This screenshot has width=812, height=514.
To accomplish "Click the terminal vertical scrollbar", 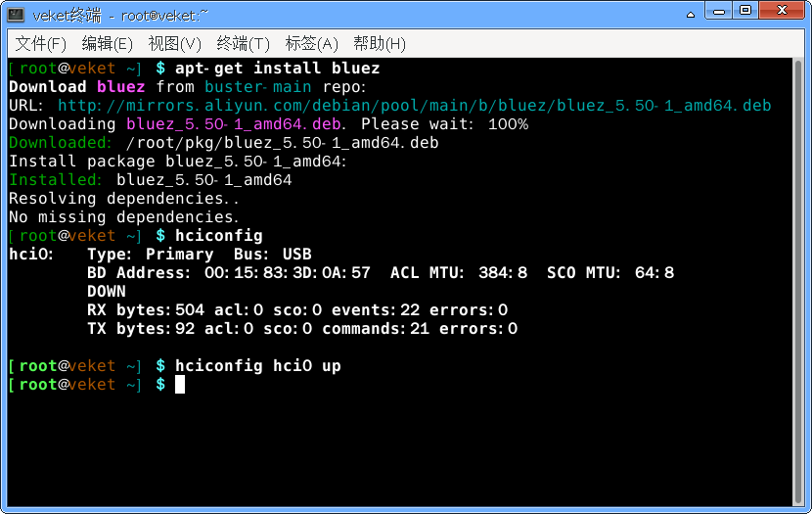I will tap(798, 282).
